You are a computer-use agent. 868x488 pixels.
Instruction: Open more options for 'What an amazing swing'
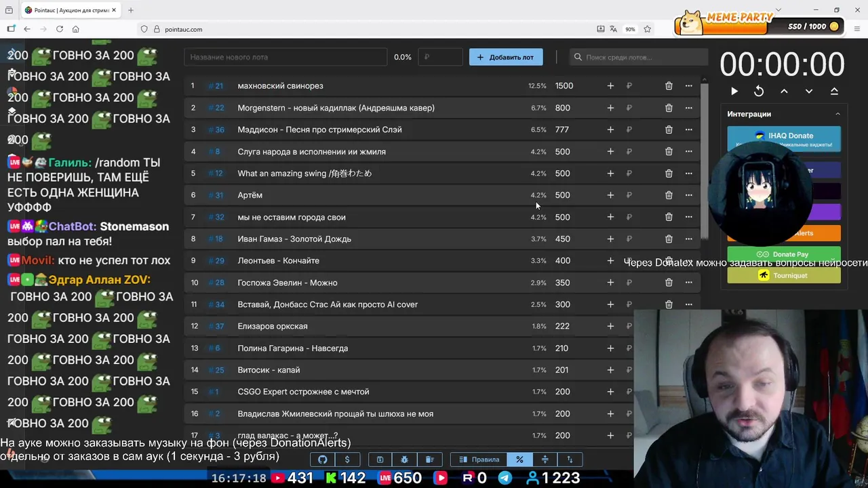pyautogui.click(x=688, y=174)
